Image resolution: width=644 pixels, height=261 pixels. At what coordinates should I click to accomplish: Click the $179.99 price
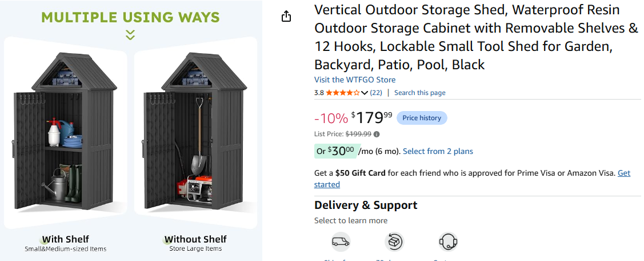pos(371,118)
